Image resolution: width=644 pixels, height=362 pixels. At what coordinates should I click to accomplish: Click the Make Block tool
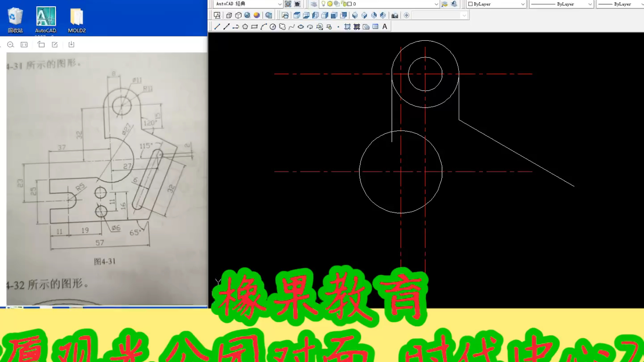[x=329, y=27]
